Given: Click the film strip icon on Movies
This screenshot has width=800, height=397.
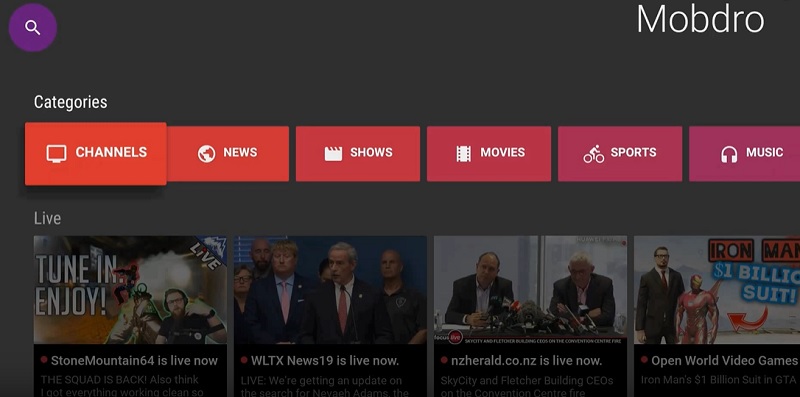Looking at the screenshot, I should (463, 153).
